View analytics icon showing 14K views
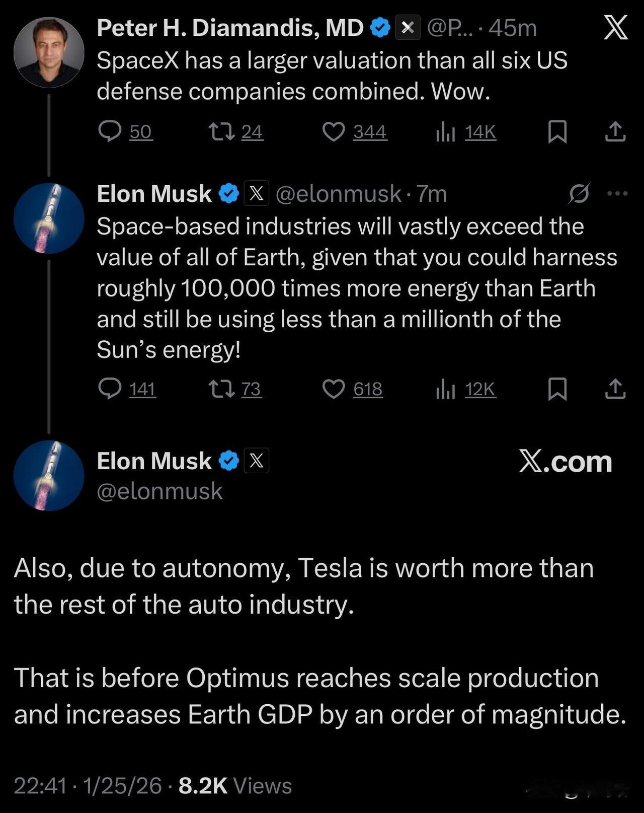 coord(446,132)
